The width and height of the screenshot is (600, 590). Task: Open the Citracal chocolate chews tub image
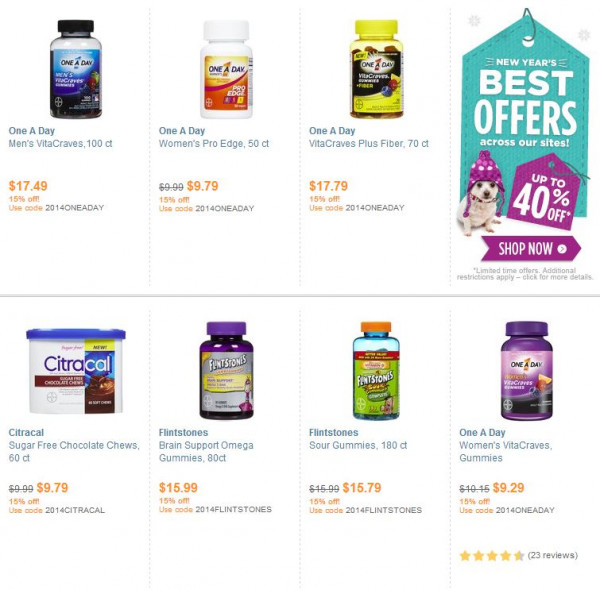[76, 371]
